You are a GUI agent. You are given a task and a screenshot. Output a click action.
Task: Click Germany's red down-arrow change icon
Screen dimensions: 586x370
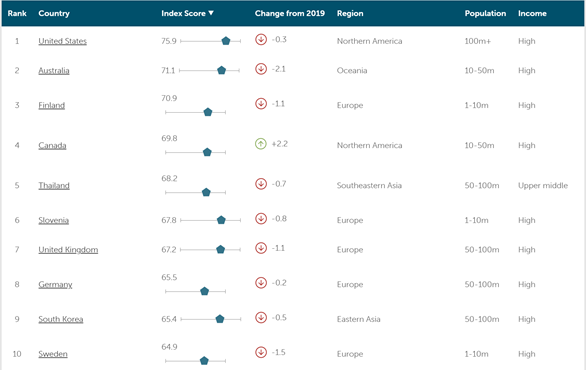coord(261,283)
